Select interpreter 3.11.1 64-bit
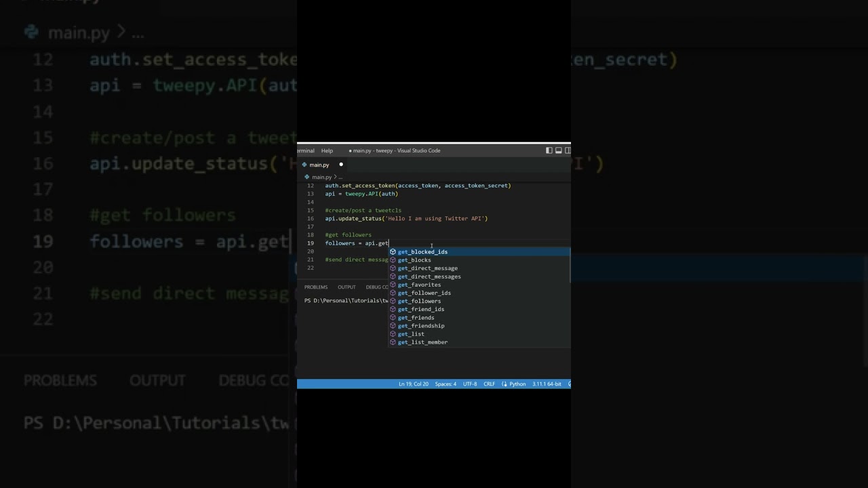Image resolution: width=868 pixels, height=488 pixels. click(547, 384)
